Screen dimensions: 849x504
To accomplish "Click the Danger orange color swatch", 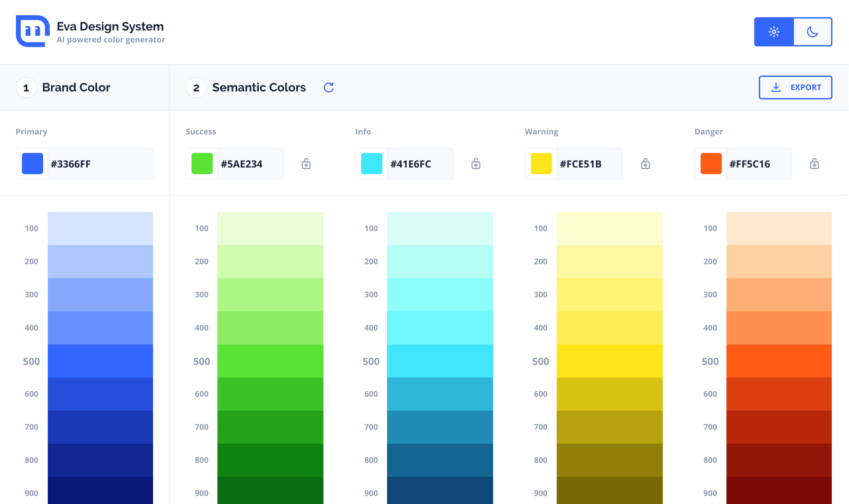I will point(711,164).
